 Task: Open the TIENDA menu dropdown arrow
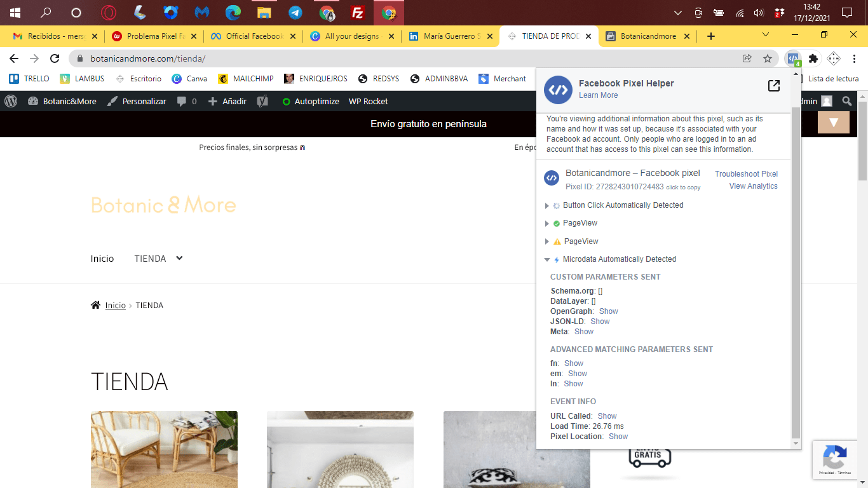(179, 258)
